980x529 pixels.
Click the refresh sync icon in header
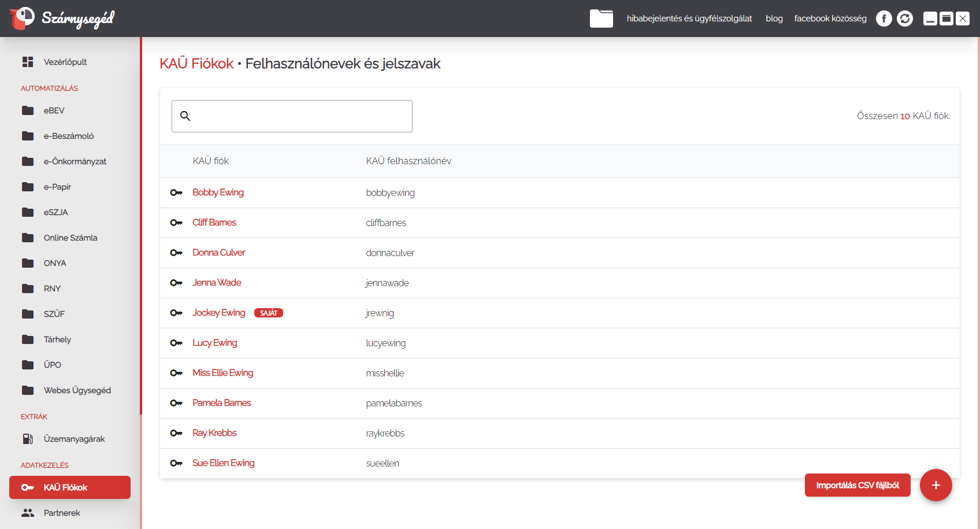pos(905,19)
